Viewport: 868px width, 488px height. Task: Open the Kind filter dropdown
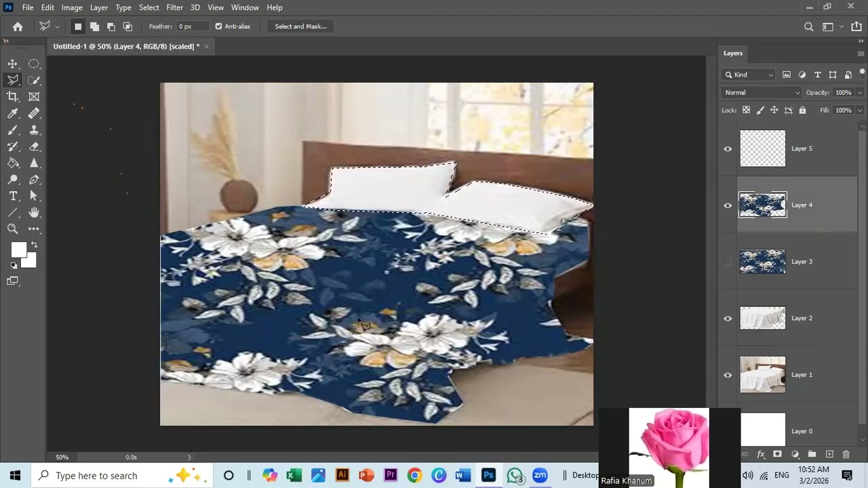pos(749,75)
